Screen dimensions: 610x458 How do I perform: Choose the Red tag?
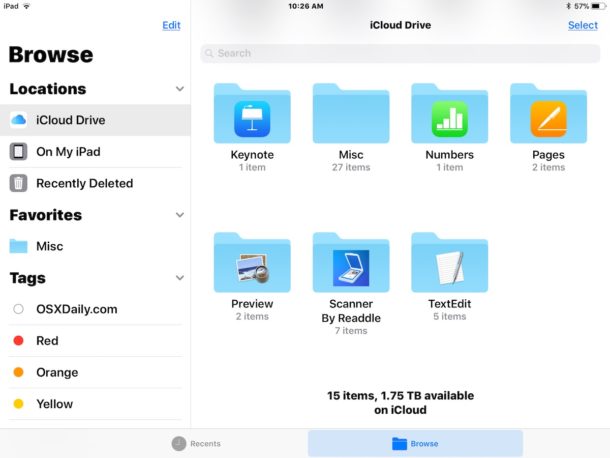point(95,340)
